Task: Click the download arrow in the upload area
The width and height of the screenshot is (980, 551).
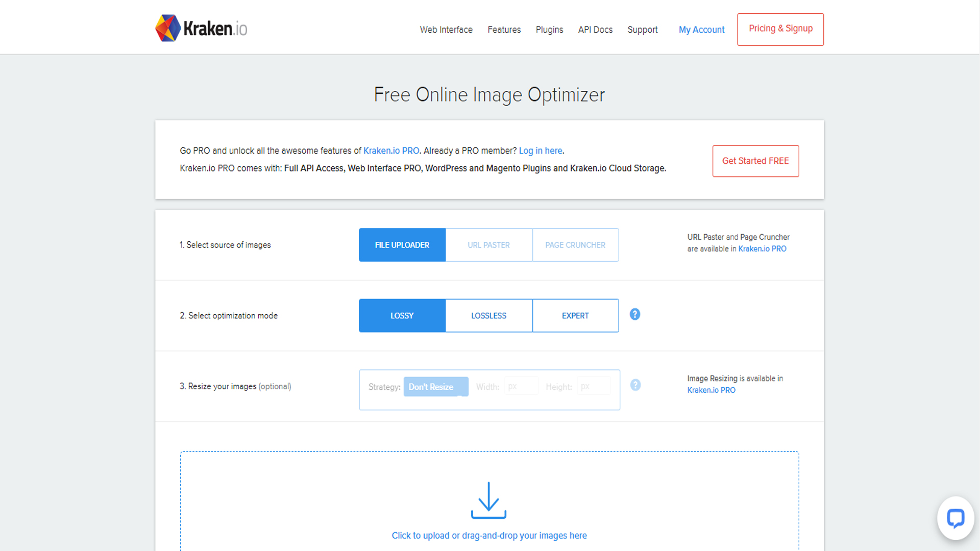Action: tap(488, 500)
